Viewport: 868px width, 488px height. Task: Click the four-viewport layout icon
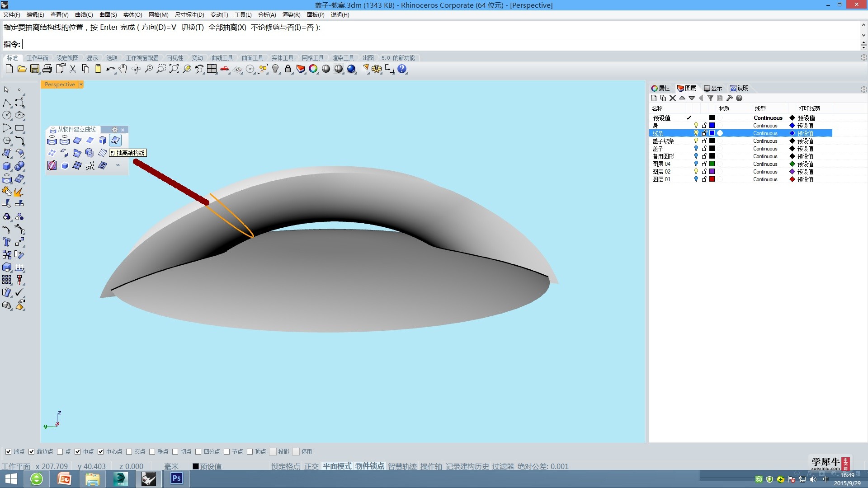(212, 69)
